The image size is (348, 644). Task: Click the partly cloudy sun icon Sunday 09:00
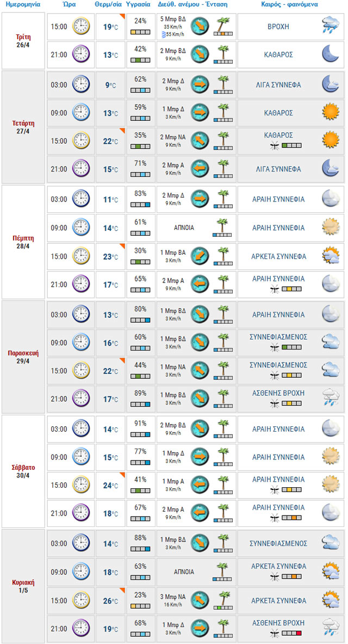pos(331,571)
